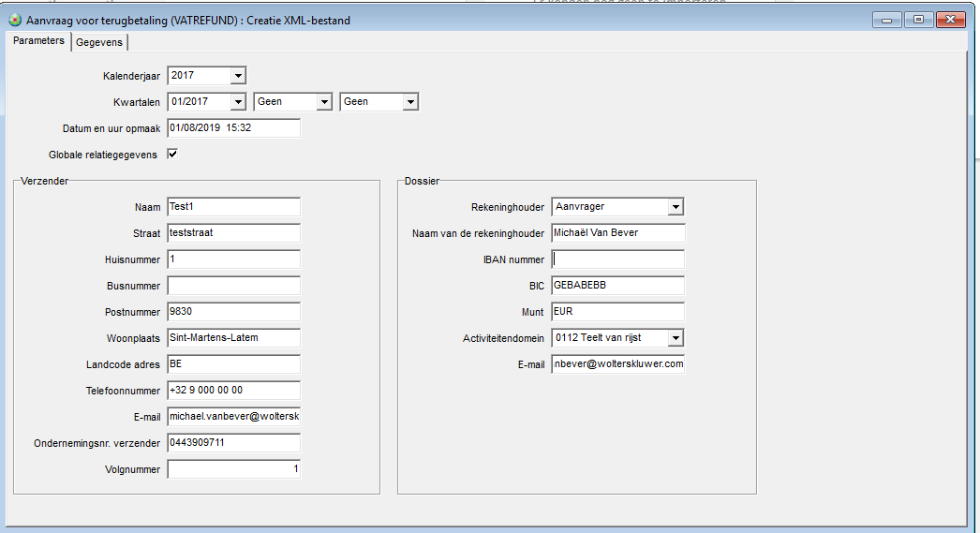Viewport: 980px width, 533px height.
Task: Expand the third Kwartalen Geen dropdown
Action: click(410, 102)
